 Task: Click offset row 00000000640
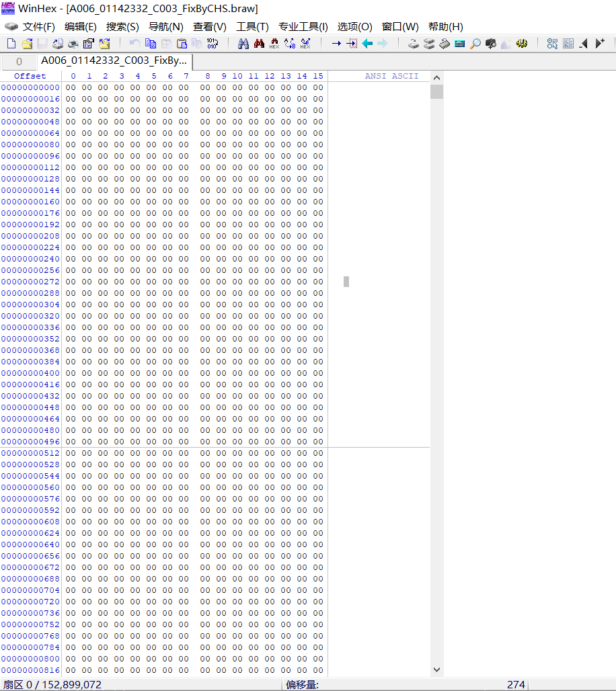tap(30, 544)
